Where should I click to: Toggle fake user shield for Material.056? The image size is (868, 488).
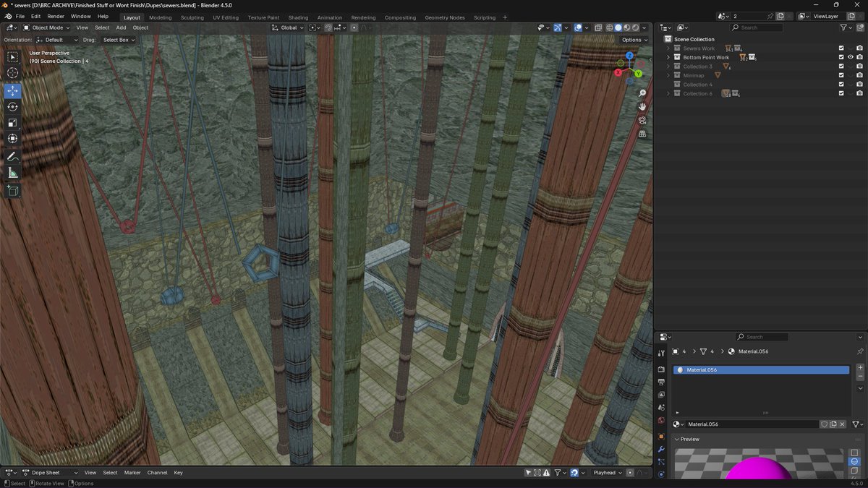(824, 424)
